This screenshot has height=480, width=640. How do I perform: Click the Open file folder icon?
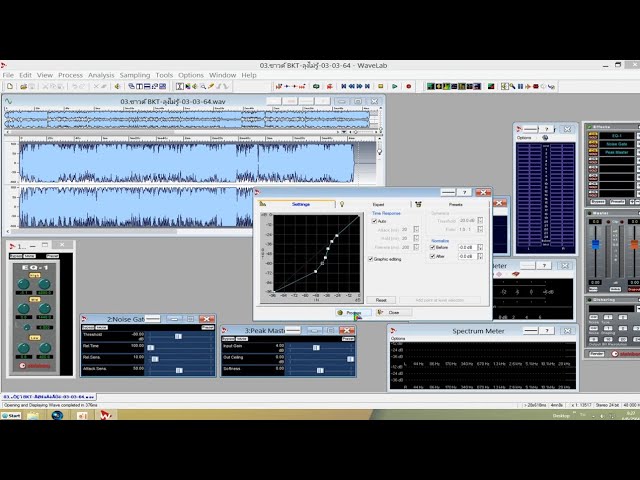click(x=24, y=87)
